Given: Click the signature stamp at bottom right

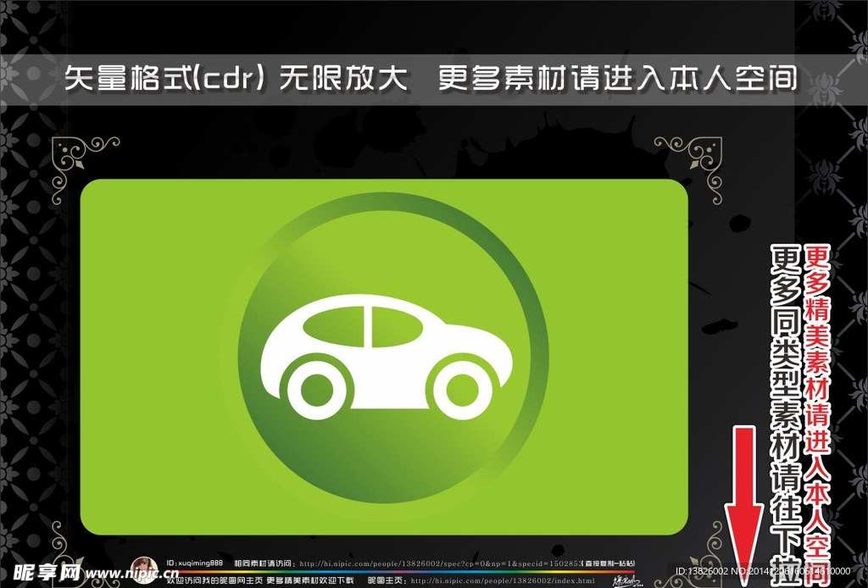Looking at the screenshot, I should pyautogui.click(x=628, y=581).
